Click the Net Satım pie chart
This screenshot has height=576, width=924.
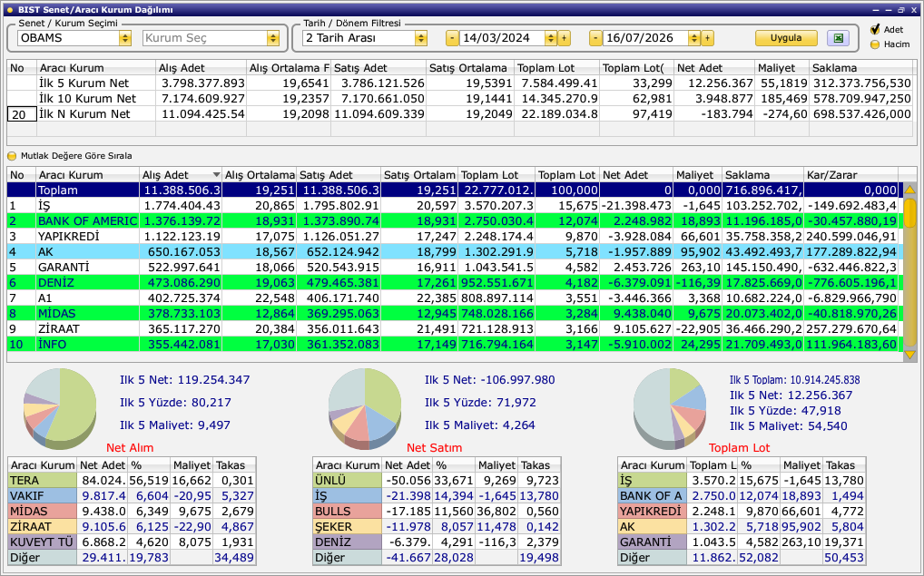pos(365,407)
